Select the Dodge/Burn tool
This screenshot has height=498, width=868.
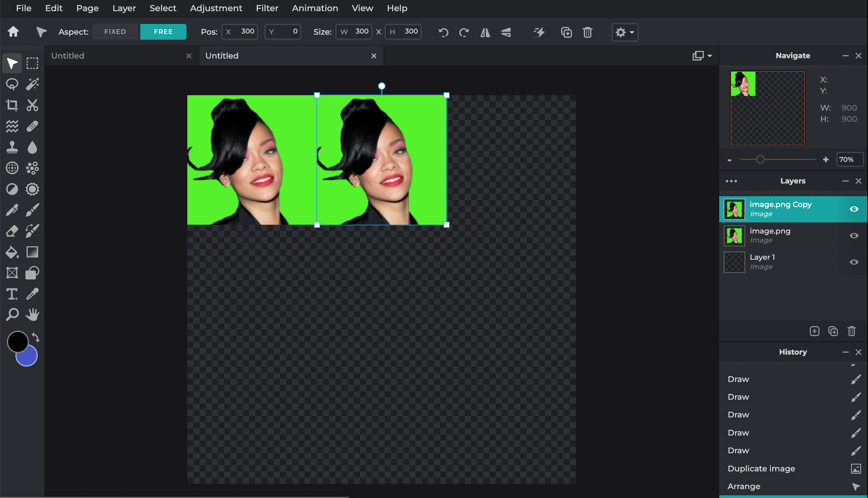[12, 189]
